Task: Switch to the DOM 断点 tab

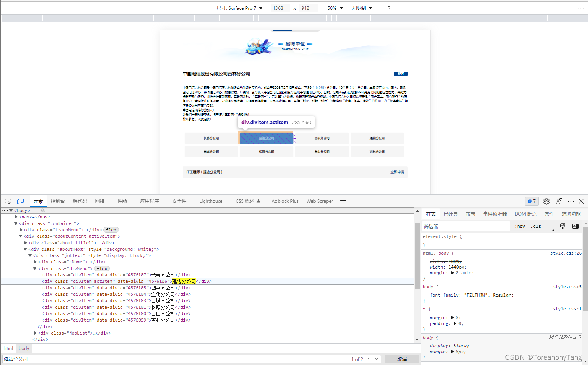Action: (x=526, y=214)
